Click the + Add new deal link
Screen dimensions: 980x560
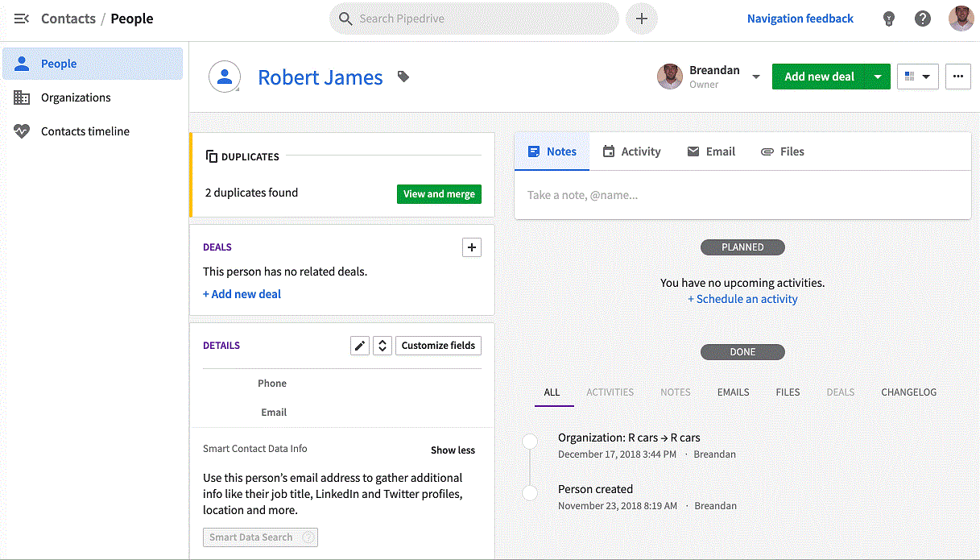pos(242,294)
